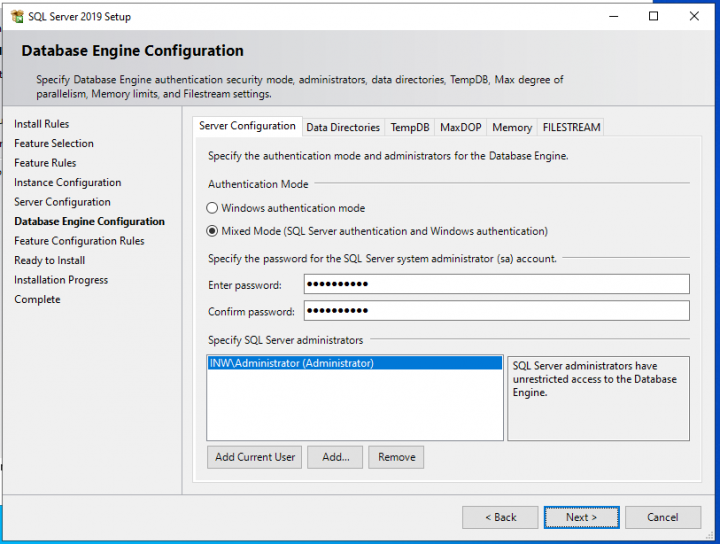Click Install Rules in the steps list

click(x=41, y=124)
